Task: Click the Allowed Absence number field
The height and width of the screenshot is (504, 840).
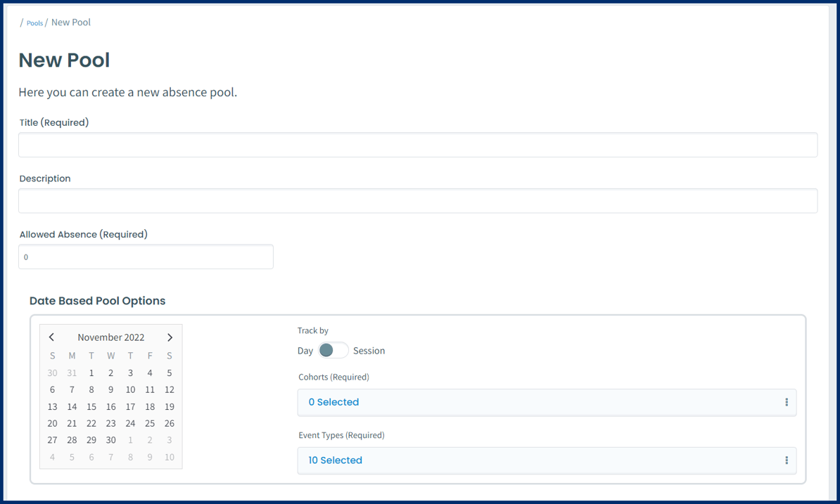Action: click(x=146, y=257)
